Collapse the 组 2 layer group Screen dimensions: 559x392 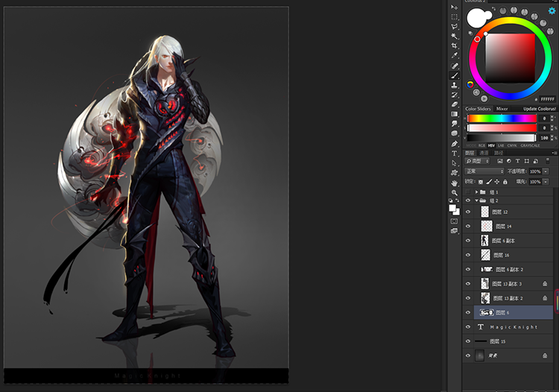(476, 200)
